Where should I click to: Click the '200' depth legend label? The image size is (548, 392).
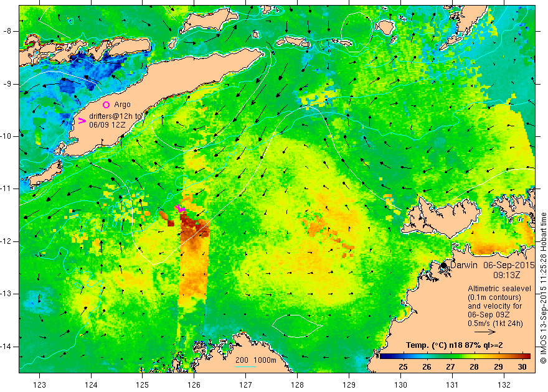pos(242,360)
